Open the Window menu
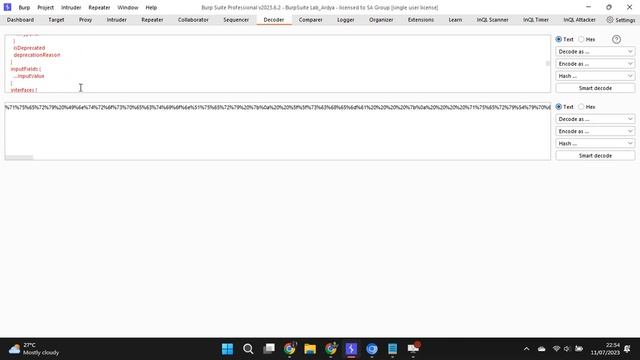640x360 pixels. coord(128,7)
